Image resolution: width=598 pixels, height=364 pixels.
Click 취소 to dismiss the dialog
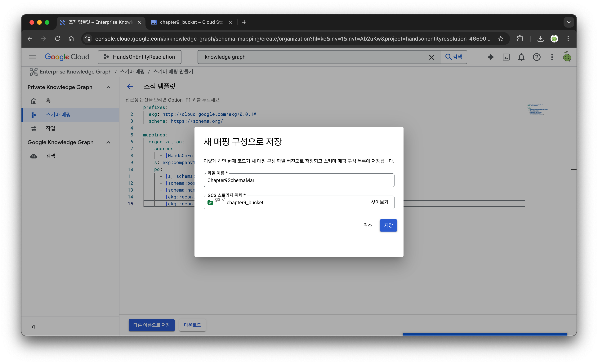click(368, 225)
